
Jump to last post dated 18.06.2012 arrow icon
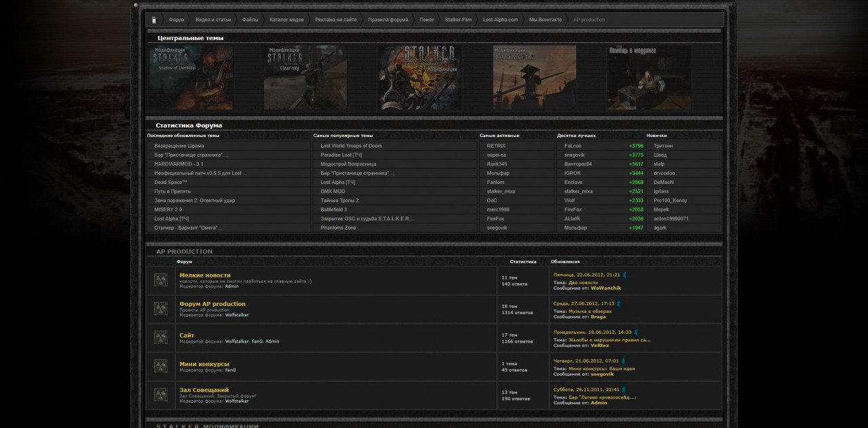tap(636, 332)
